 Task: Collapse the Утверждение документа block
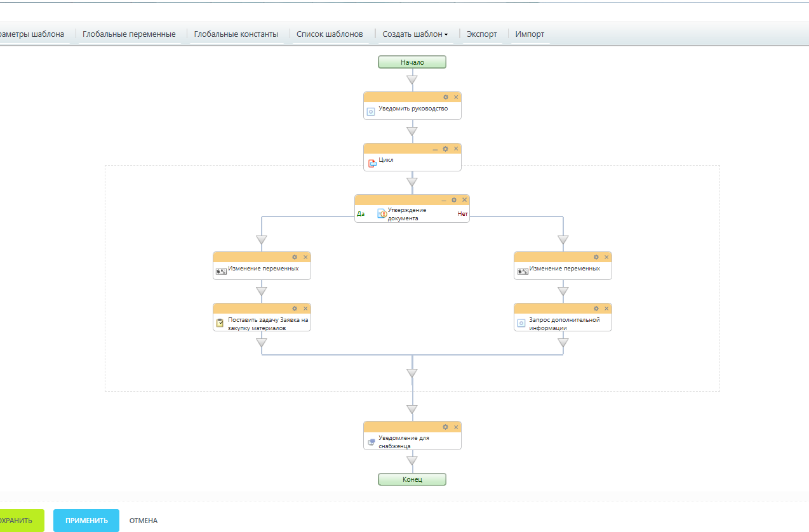point(444,200)
